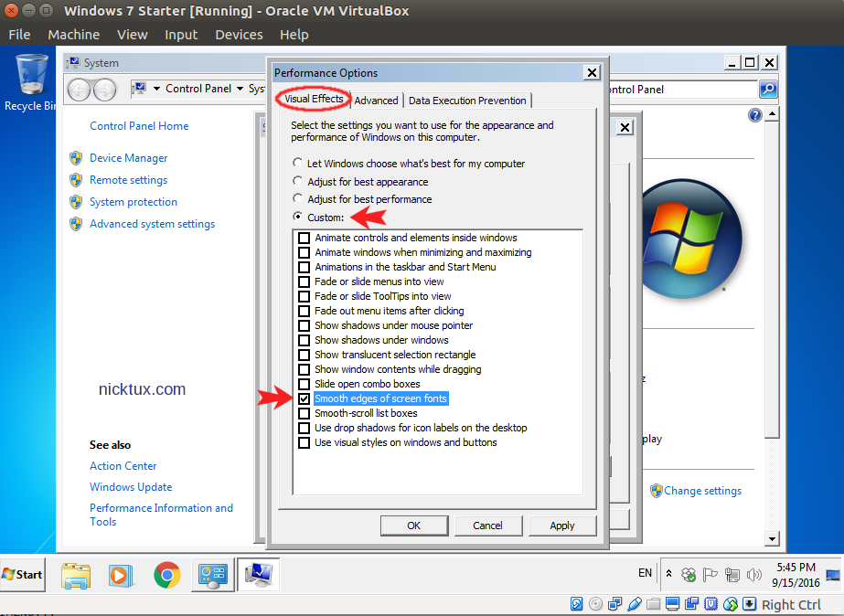844x616 pixels.
Task: Choose Let Windows choose what's best radio
Action: click(298, 164)
